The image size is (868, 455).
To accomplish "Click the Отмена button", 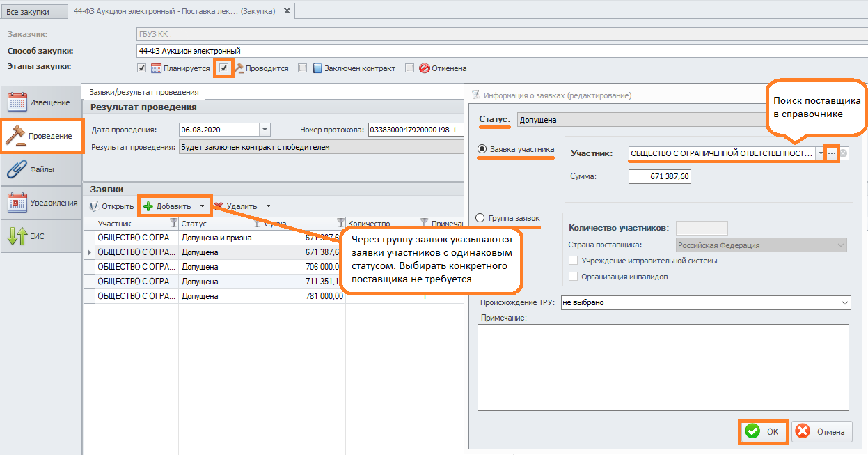I will tap(821, 431).
